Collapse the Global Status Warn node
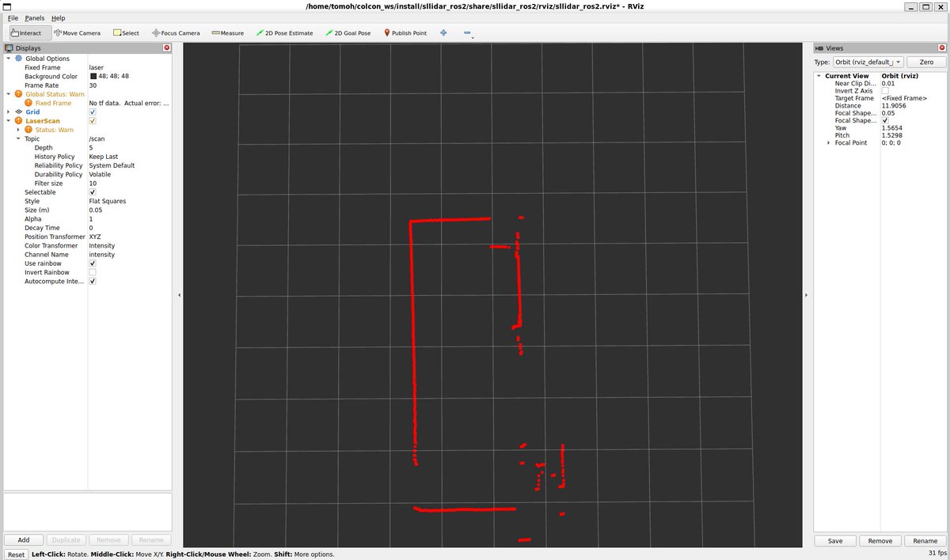 [9, 94]
